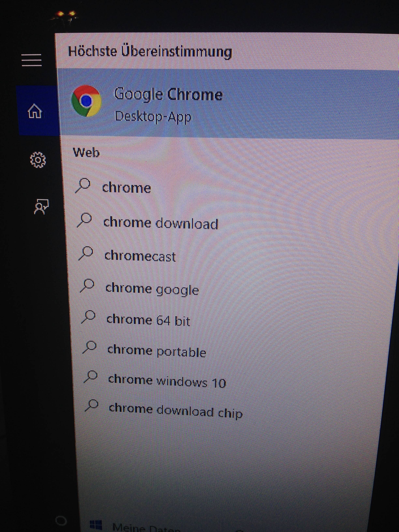Click magnifier icon beside "chromecast"
The width and height of the screenshot is (399, 532).
86,253
